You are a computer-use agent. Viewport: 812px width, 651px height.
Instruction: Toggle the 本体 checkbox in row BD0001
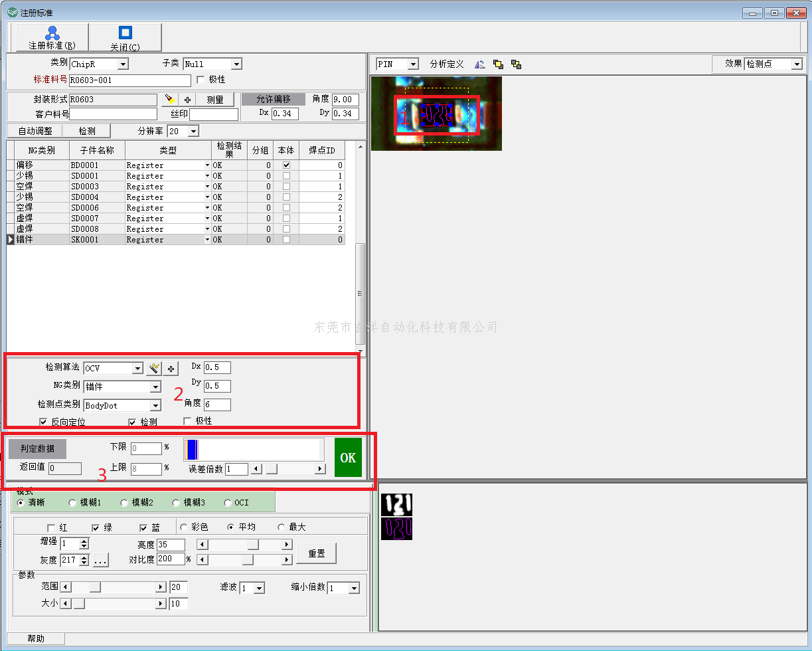[286, 165]
